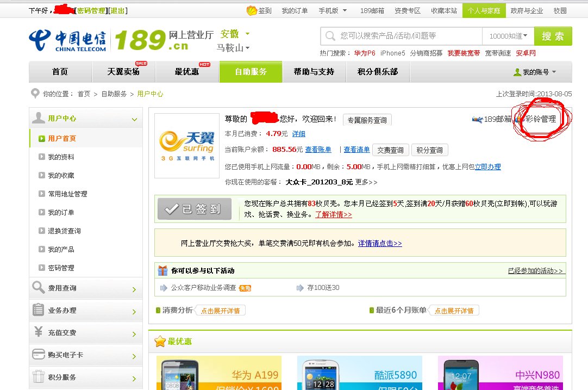Click the green 搜索 button
This screenshot has width=588, height=390.
tap(553, 35)
